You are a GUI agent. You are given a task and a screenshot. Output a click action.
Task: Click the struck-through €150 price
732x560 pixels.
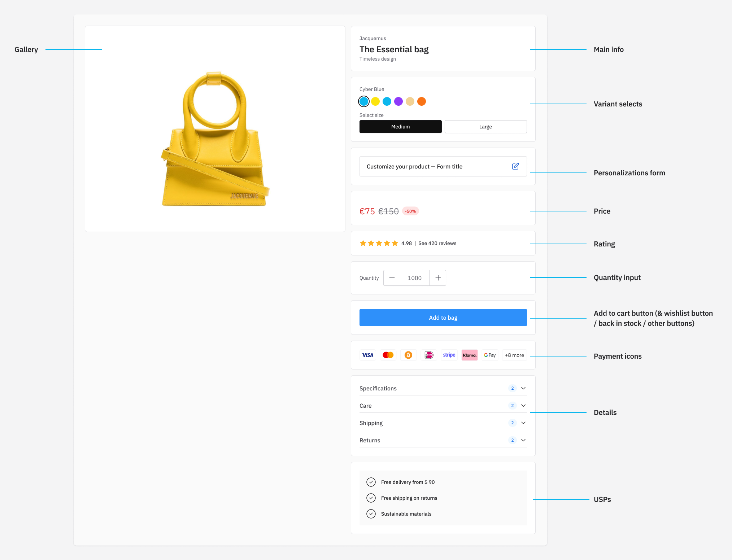pyautogui.click(x=388, y=211)
